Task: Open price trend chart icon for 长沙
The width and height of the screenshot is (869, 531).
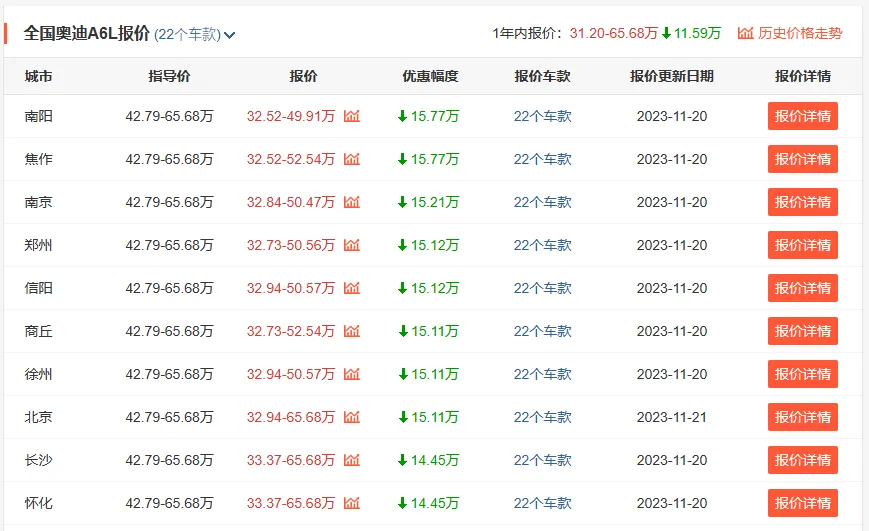Action: pyautogui.click(x=351, y=460)
